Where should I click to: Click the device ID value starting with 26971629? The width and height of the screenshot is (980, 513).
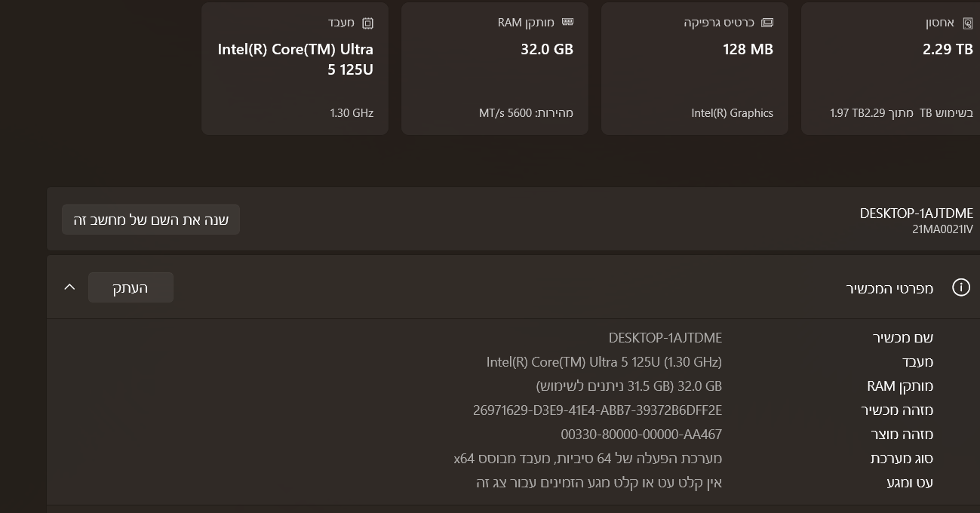coord(597,410)
